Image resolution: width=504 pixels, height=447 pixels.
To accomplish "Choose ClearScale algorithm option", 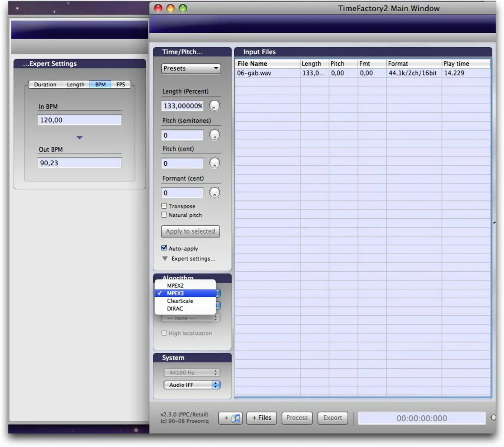I will [x=185, y=301].
